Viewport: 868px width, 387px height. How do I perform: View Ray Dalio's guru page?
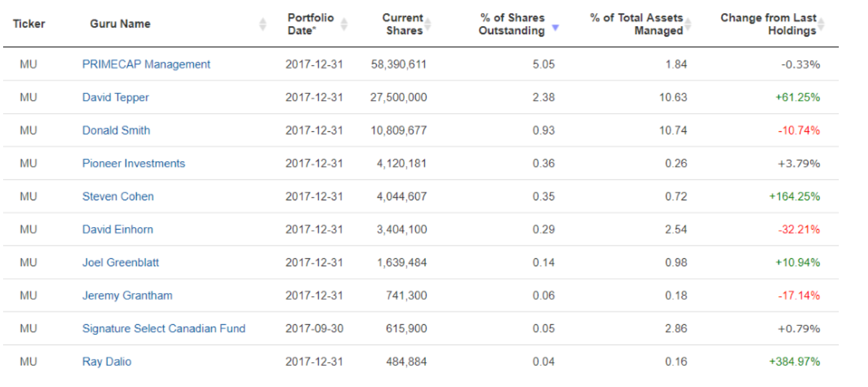107,361
